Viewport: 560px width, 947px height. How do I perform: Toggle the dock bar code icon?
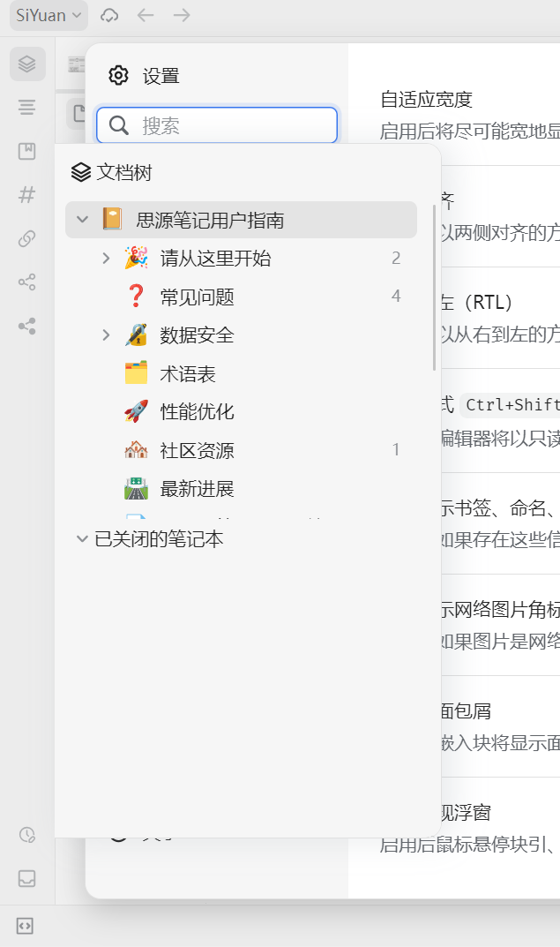tap(25, 926)
